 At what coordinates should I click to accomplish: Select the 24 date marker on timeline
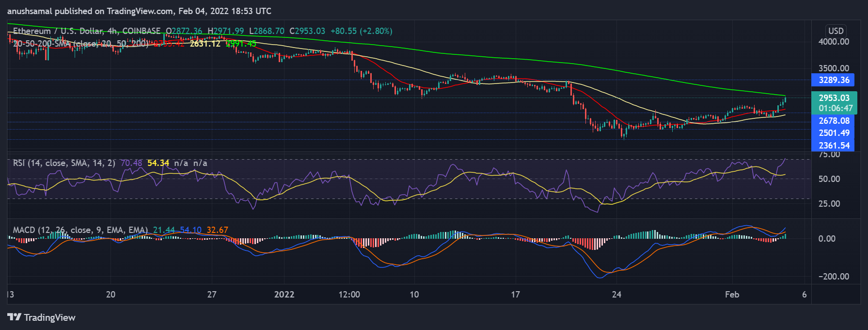[x=616, y=295]
